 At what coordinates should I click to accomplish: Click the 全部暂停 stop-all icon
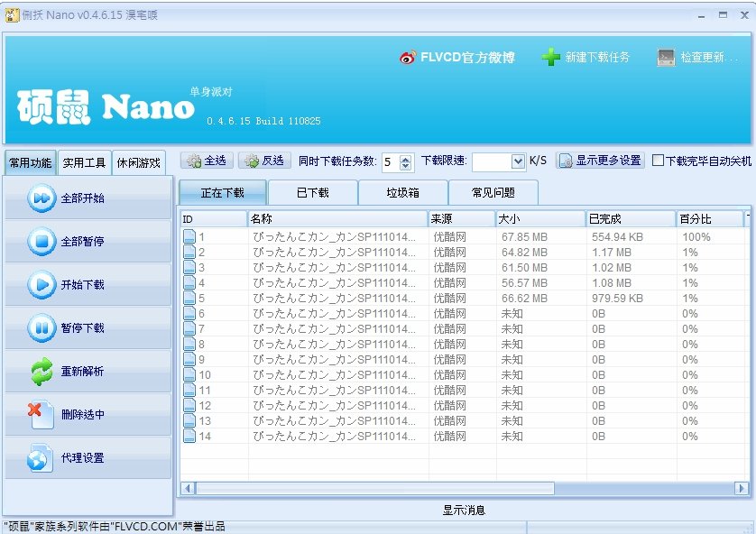point(41,241)
